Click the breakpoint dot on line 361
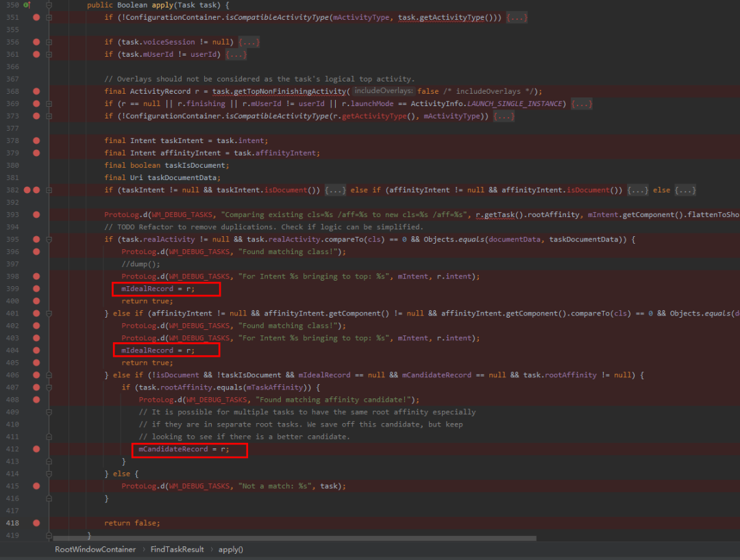 [36, 54]
